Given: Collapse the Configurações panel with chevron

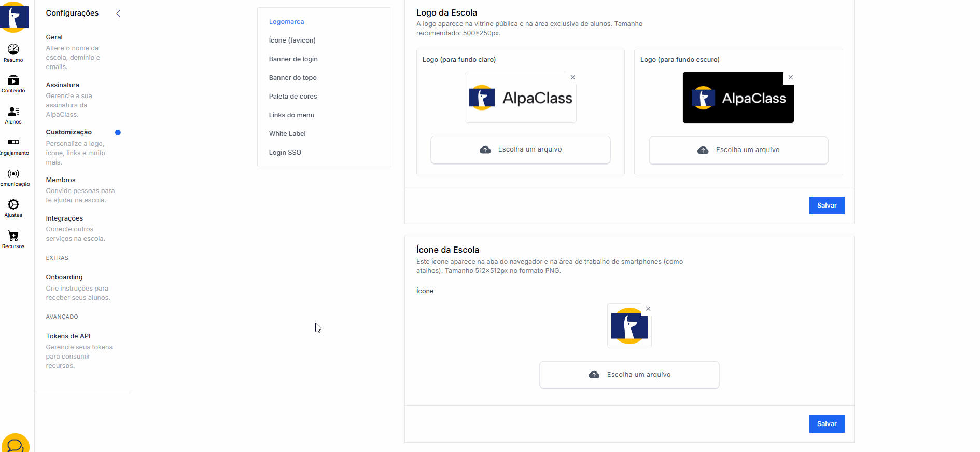Looking at the screenshot, I should (118, 13).
